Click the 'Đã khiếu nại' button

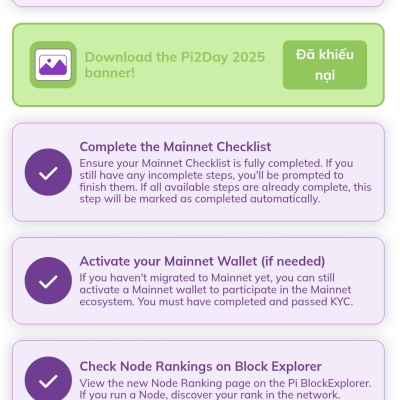pos(325,65)
